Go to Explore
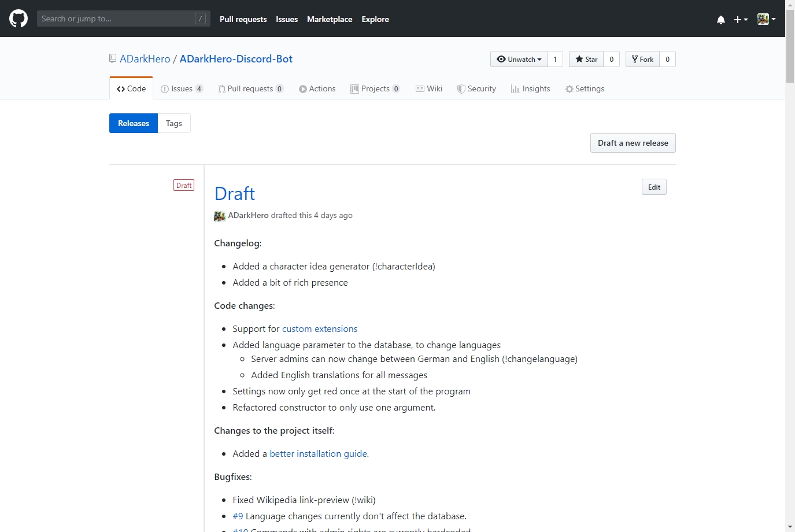 [x=375, y=19]
